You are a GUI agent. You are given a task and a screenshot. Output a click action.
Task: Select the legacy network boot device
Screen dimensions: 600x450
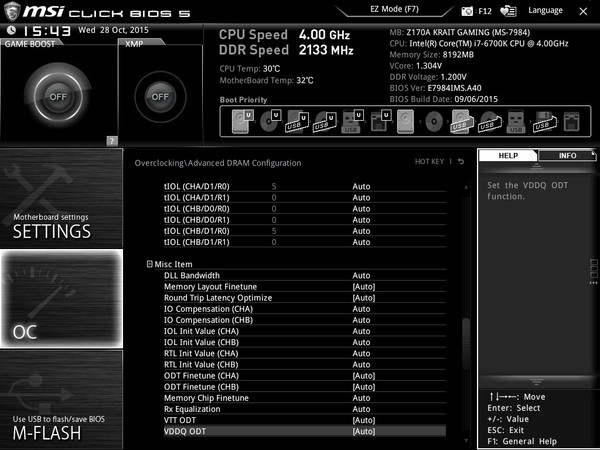tap(572, 122)
